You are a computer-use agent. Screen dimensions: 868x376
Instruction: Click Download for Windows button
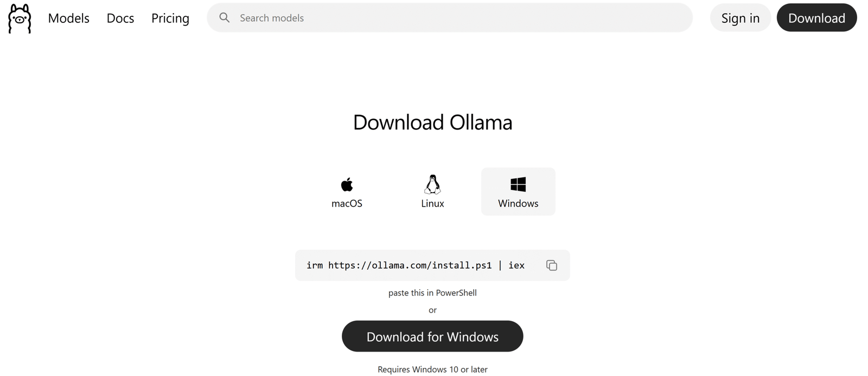(x=432, y=336)
